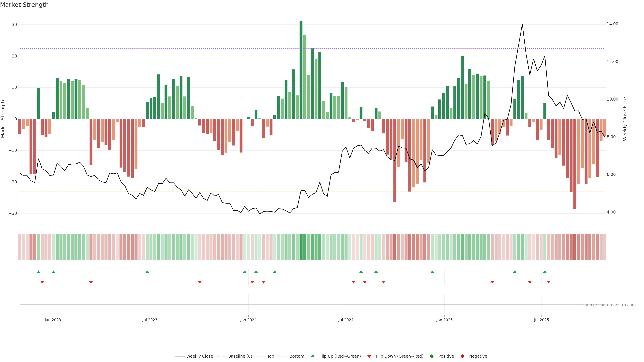Click the Jul 2025 x-axis label

pos(541,320)
